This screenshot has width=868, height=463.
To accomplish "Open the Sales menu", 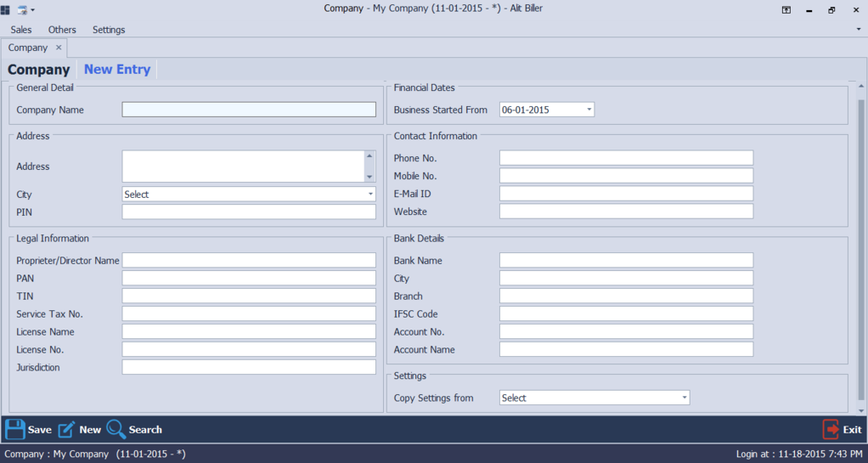I will tap(21, 30).
